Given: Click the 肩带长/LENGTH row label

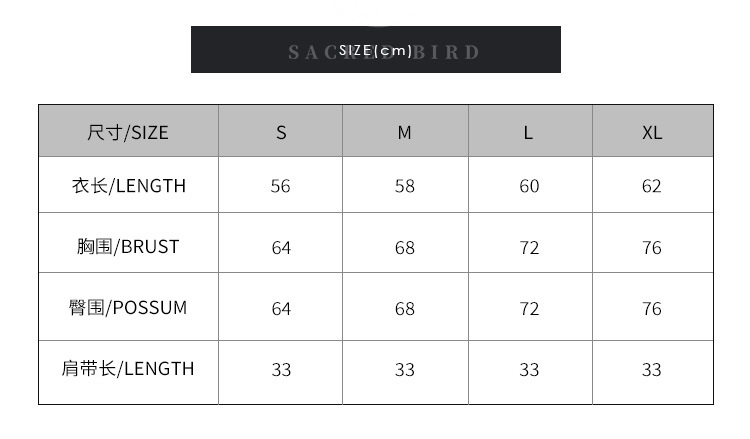Looking at the screenshot, I should tap(128, 369).
